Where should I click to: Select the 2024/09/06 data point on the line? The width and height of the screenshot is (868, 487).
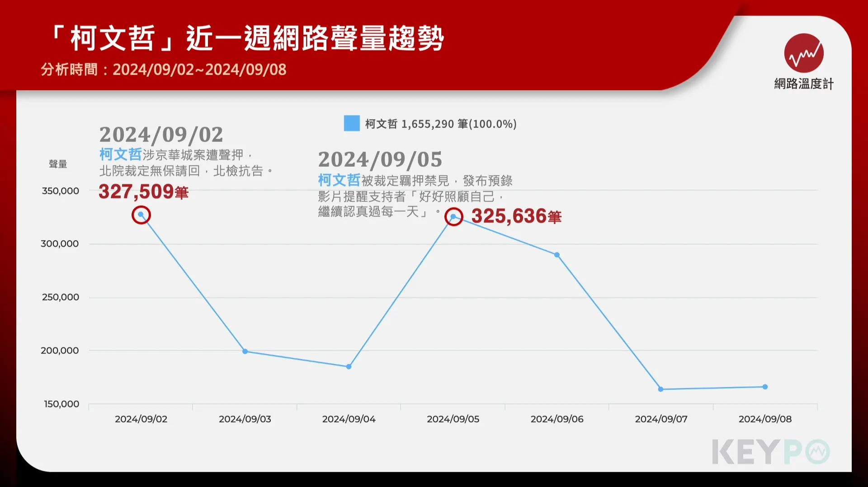click(557, 255)
